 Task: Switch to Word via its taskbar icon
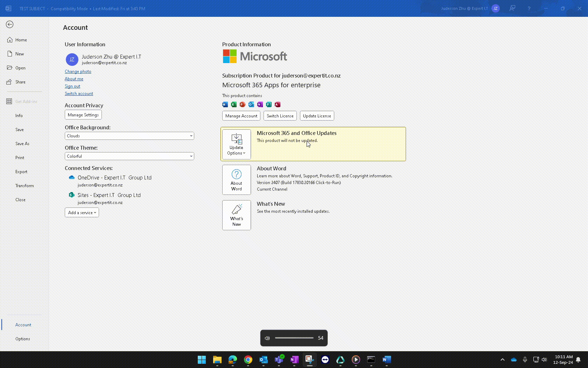click(x=386, y=360)
